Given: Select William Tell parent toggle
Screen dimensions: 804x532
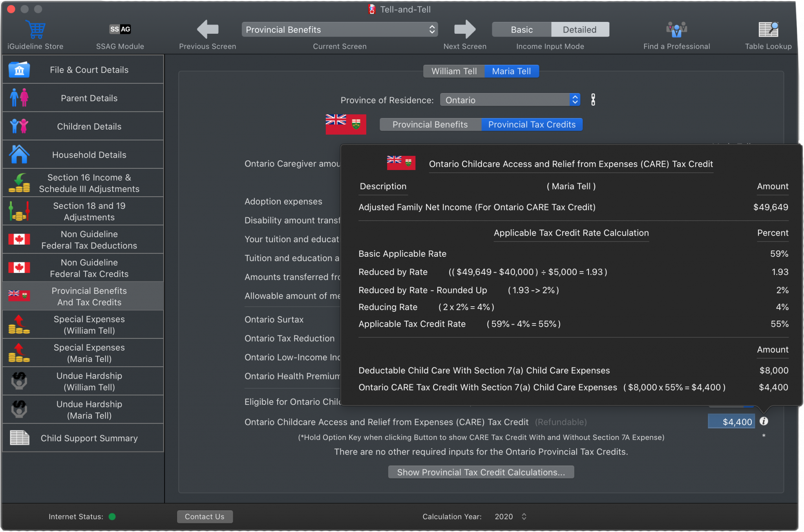Looking at the screenshot, I should point(454,71).
